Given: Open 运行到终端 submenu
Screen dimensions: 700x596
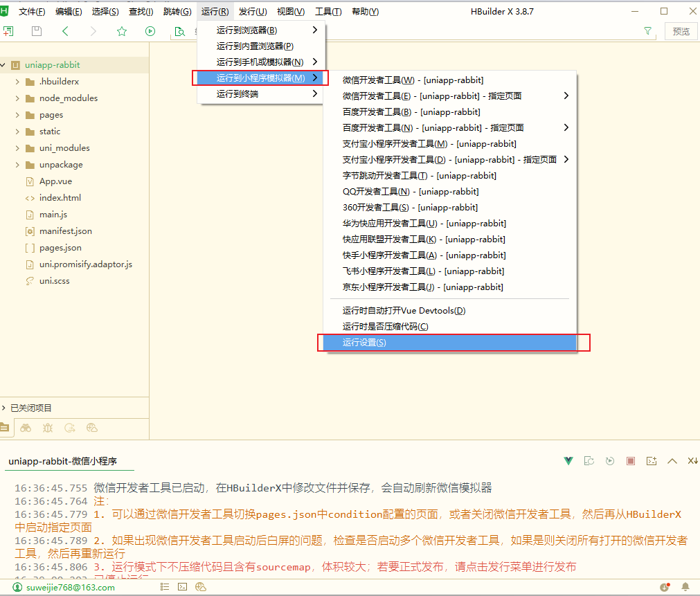Looking at the screenshot, I should (261, 93).
